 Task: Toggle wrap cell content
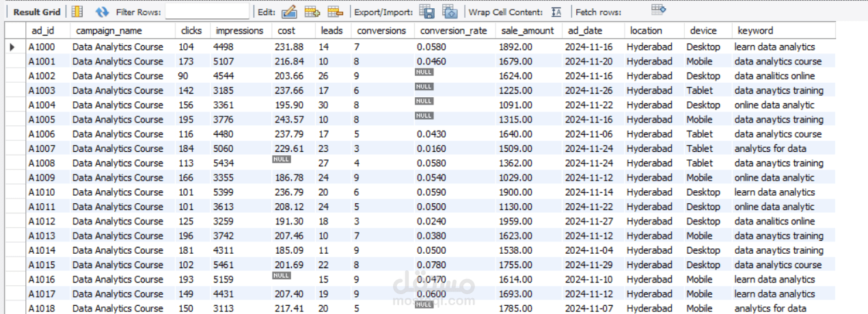pyautogui.click(x=556, y=12)
